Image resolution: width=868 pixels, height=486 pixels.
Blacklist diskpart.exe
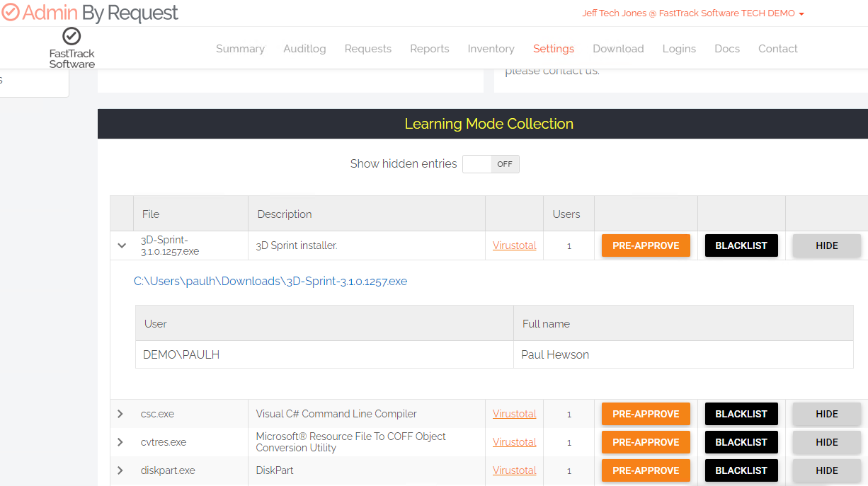point(741,470)
